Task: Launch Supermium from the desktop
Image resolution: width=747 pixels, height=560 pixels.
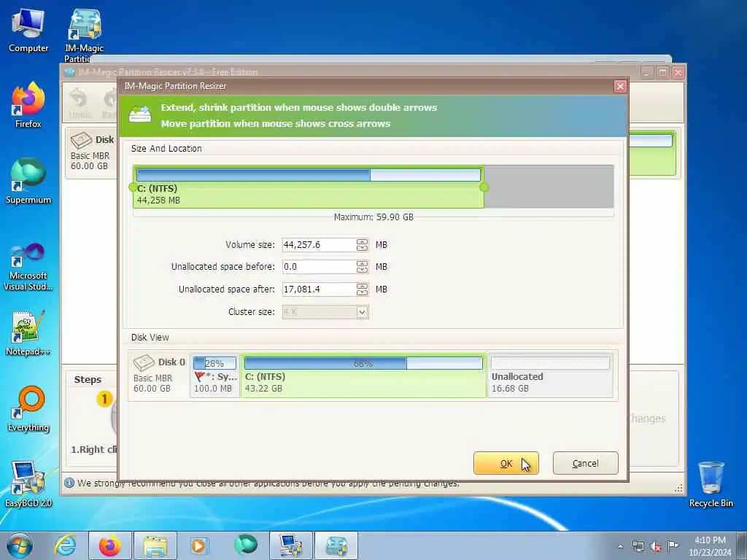Action: pyautogui.click(x=28, y=181)
